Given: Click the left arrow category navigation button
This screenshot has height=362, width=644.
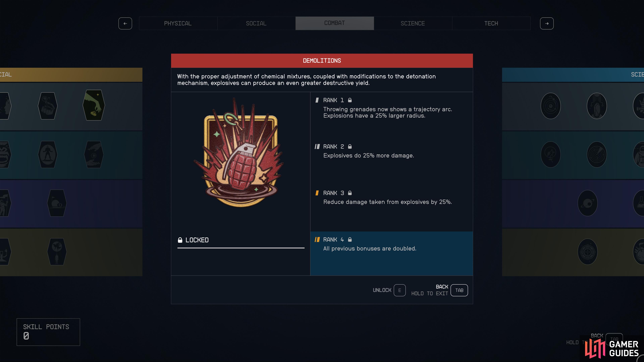Looking at the screenshot, I should 125,23.
